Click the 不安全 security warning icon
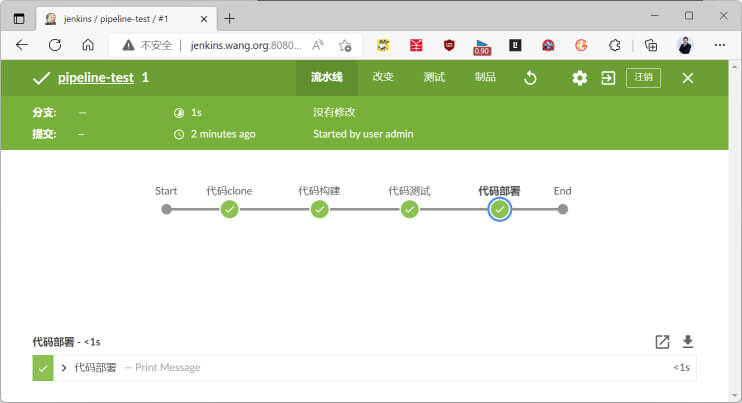 tap(128, 45)
